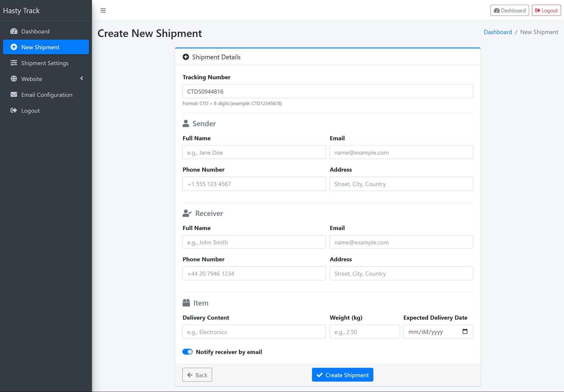Click the Email Configuration envelope icon

tap(14, 94)
